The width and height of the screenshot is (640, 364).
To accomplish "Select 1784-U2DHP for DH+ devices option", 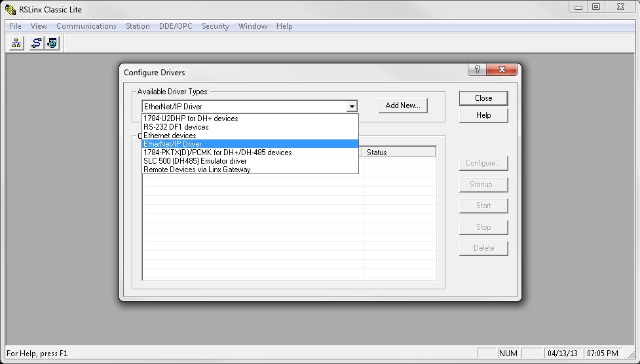I will tap(250, 118).
